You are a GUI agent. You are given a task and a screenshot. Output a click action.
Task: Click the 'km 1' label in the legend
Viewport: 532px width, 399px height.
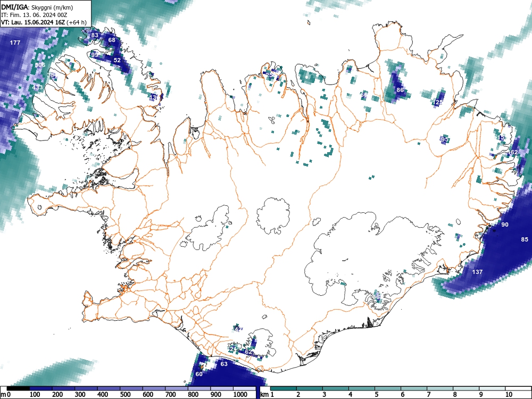pyautogui.click(x=268, y=395)
